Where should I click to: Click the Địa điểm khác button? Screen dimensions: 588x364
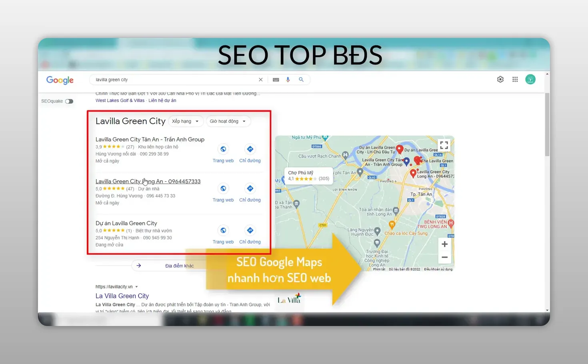[179, 266]
